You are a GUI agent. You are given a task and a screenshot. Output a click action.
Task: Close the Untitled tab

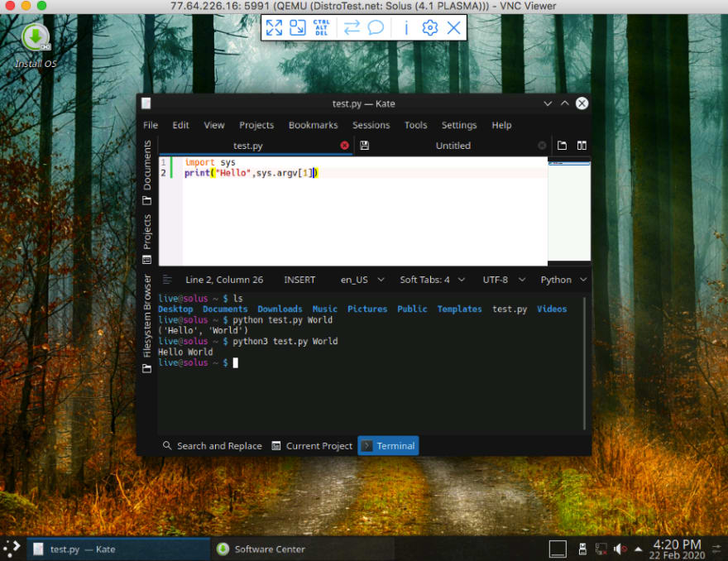(x=542, y=146)
